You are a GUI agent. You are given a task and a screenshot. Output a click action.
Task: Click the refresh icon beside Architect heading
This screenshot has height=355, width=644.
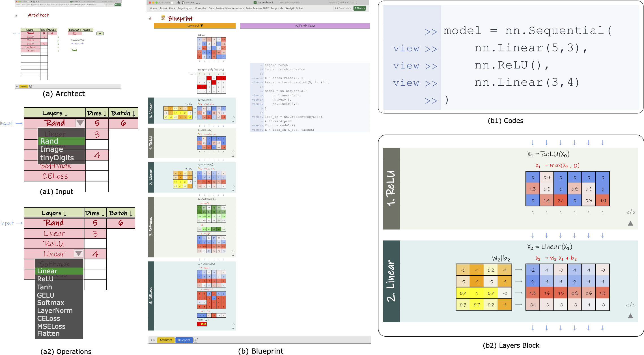[16, 16]
